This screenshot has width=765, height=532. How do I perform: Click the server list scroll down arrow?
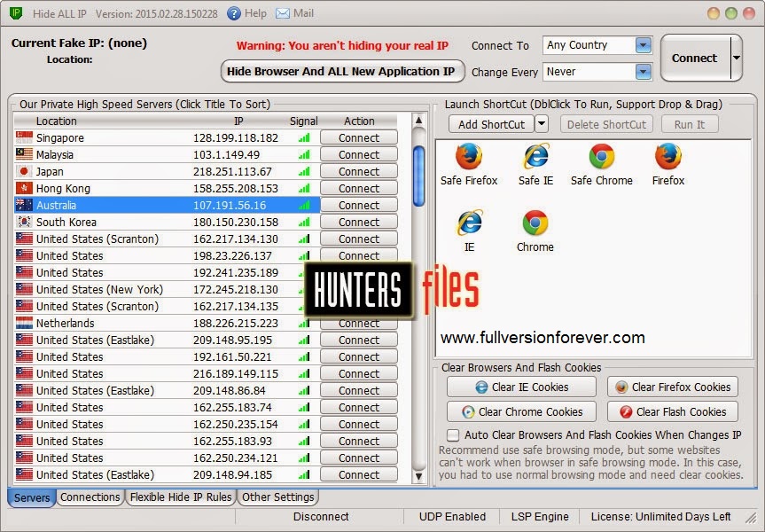[x=418, y=476]
